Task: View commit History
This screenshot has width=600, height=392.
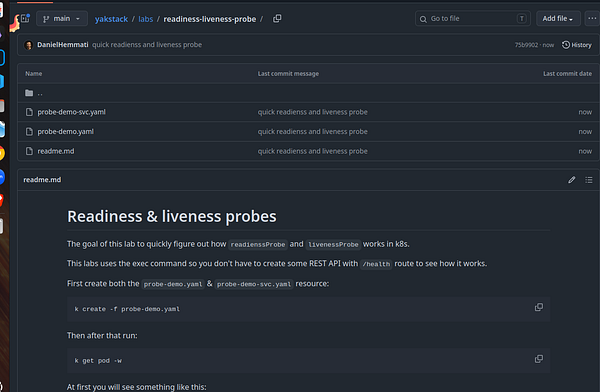Action: pos(577,45)
